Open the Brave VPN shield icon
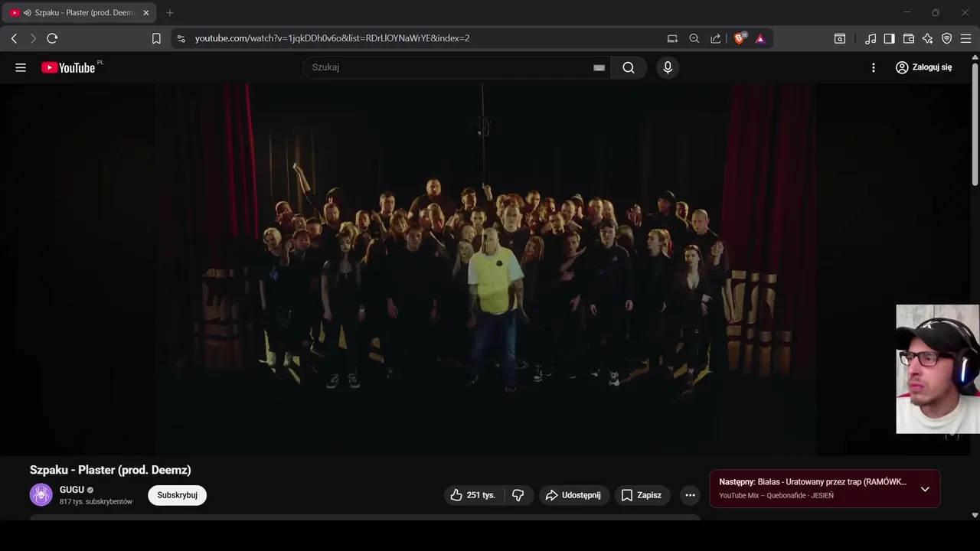 (947, 38)
